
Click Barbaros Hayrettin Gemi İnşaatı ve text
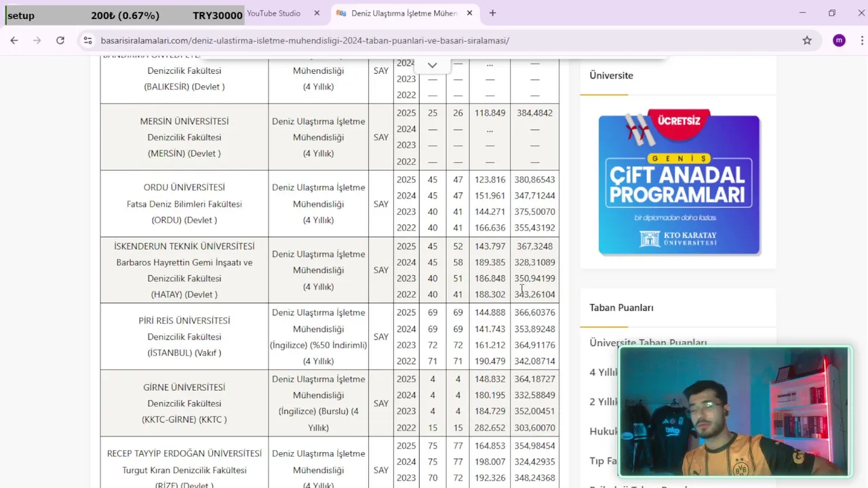click(184, 262)
